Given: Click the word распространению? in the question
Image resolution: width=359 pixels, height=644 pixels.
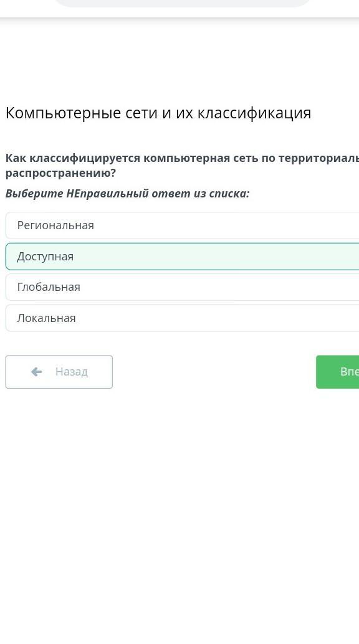Looking at the screenshot, I should tap(61, 174).
